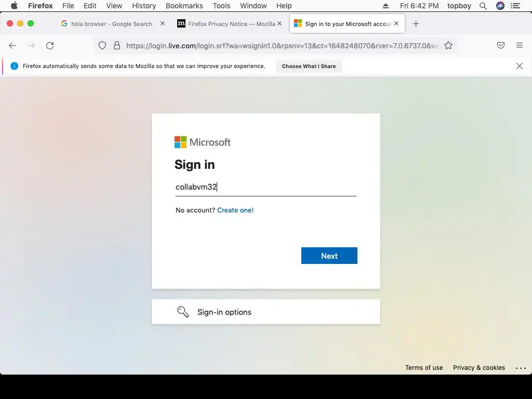The width and height of the screenshot is (532, 399).
Task: Go back with the browser back arrow
Action: coord(12,46)
